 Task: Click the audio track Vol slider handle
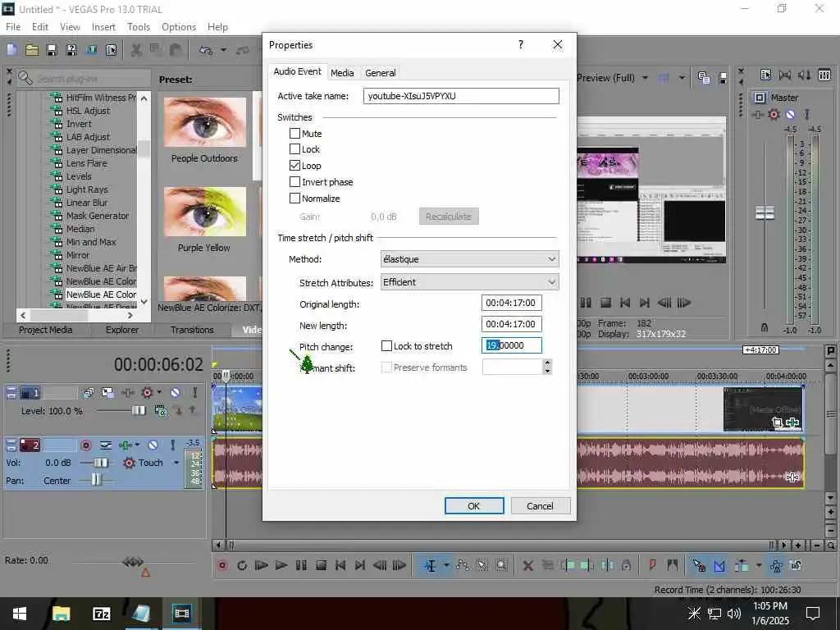coord(101,463)
